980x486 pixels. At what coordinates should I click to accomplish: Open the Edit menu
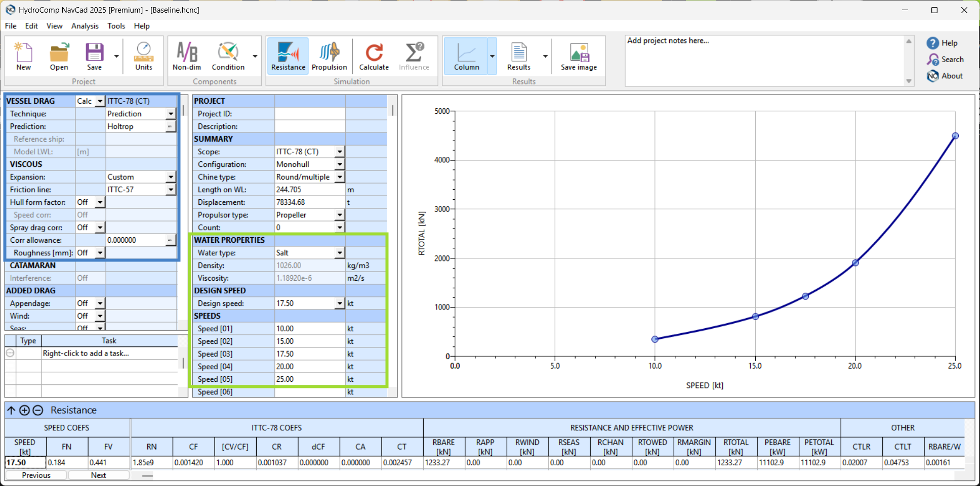[x=31, y=26]
